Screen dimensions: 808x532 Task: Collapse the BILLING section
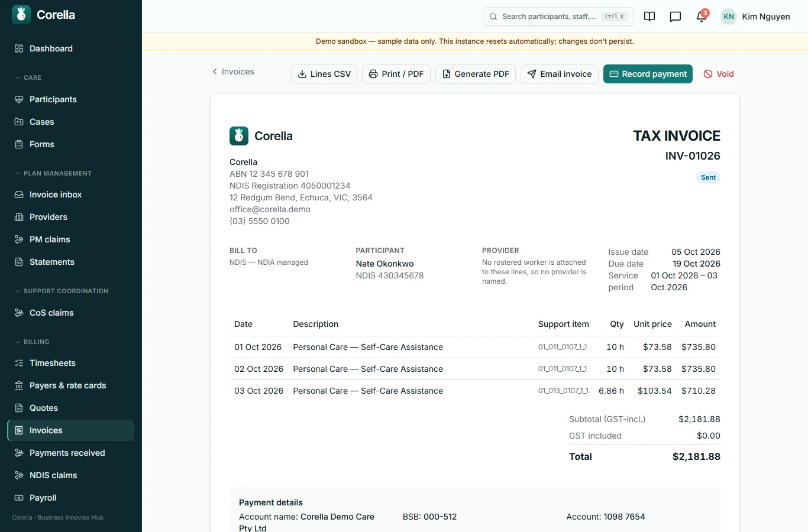click(x=32, y=342)
